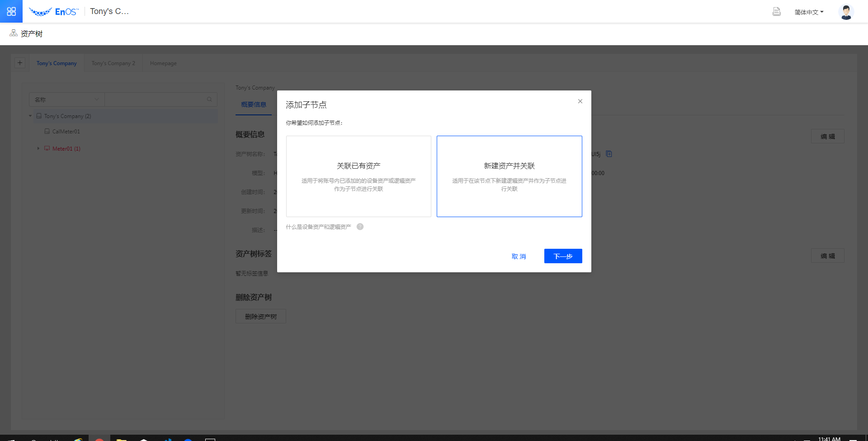
Task: Click the red Meter01 node icon
Action: (47, 148)
